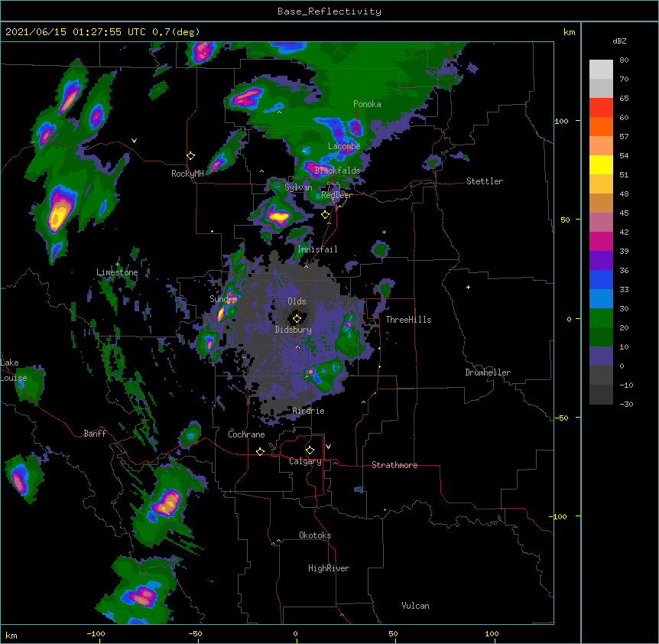Click the light gray 80 dBZ legend swatch
The image size is (659, 644).
(601, 70)
